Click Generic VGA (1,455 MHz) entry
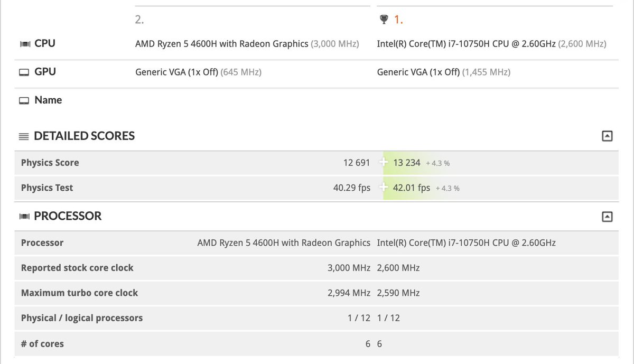The height and width of the screenshot is (364, 634). click(444, 72)
